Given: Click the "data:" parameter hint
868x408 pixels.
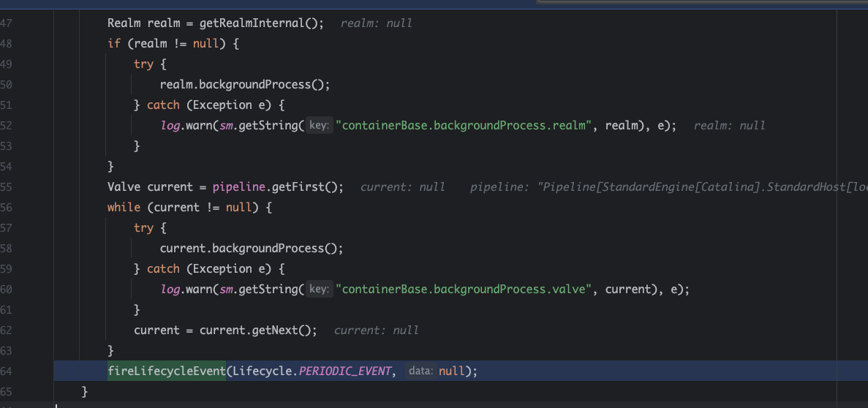Looking at the screenshot, I should click(x=420, y=371).
